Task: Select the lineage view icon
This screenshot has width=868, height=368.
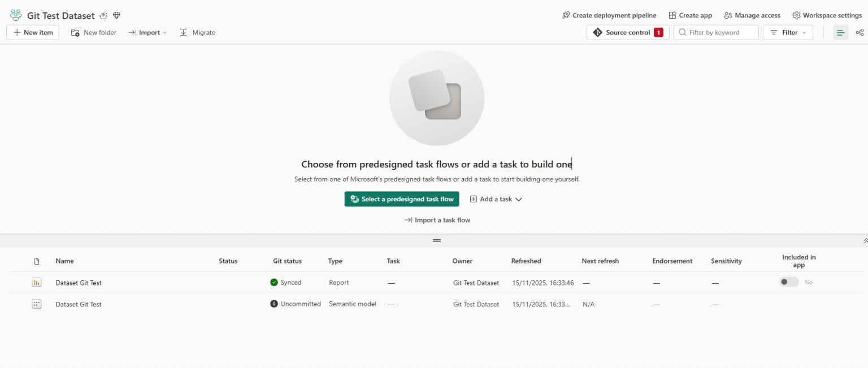Action: [860, 32]
